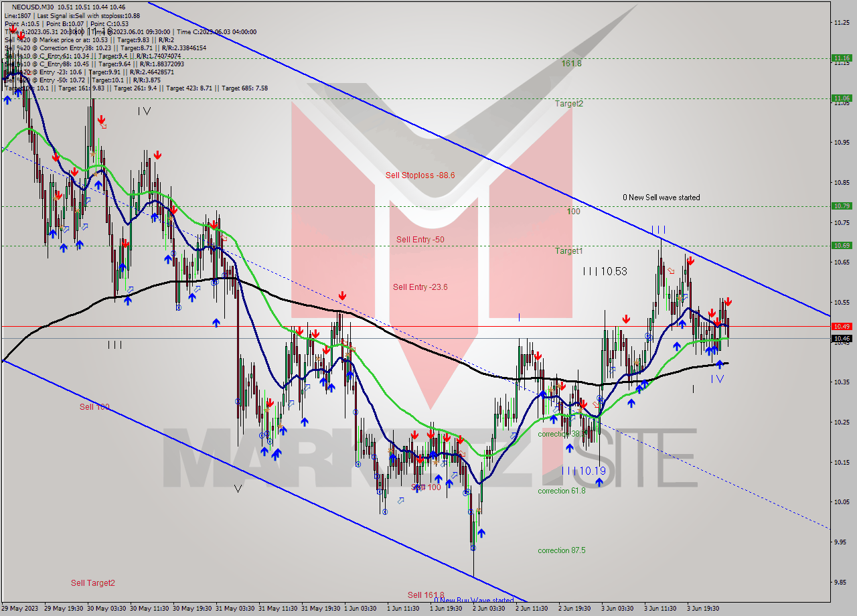857x616 pixels.
Task: Click the red 10.49 price tag
Action: [x=842, y=326]
